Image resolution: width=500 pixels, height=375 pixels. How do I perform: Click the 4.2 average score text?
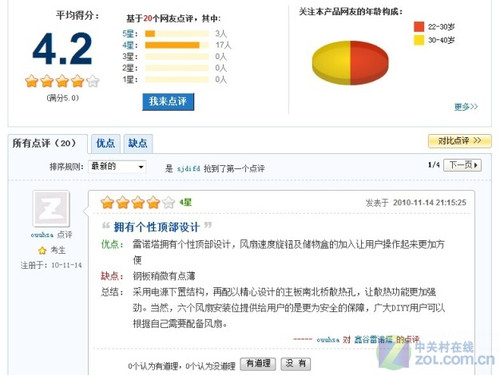[62, 49]
